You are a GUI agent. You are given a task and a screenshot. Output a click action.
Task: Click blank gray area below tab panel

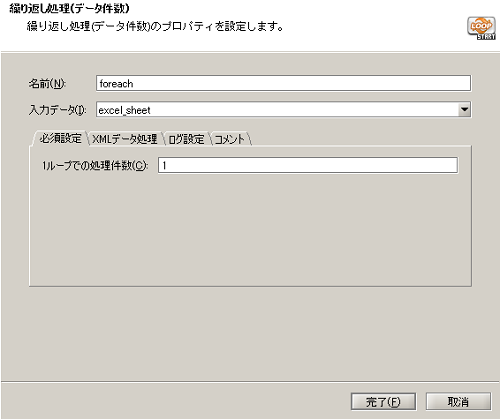[250, 333]
